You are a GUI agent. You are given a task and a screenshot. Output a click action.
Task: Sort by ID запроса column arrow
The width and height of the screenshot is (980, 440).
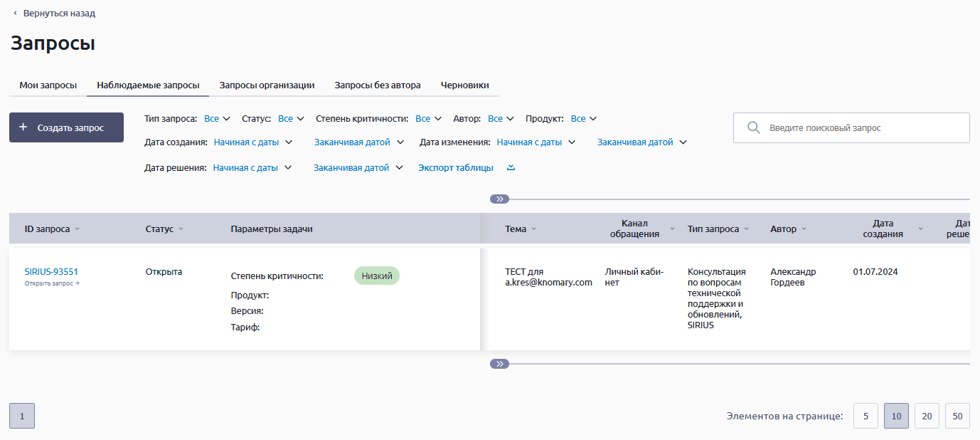coord(77,229)
